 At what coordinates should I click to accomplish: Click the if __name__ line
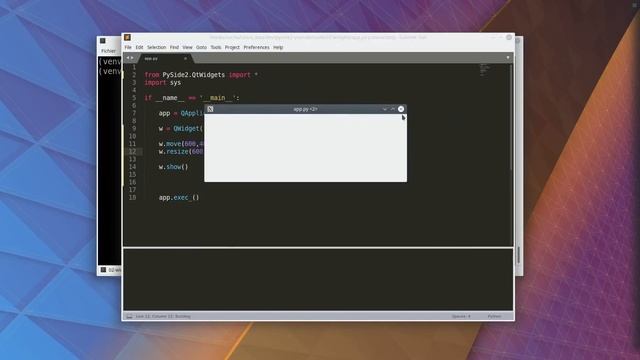[192, 98]
